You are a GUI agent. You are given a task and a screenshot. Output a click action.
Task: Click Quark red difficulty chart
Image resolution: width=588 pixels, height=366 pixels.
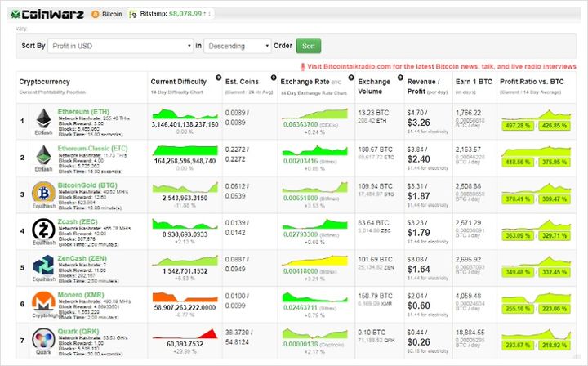click(x=185, y=334)
